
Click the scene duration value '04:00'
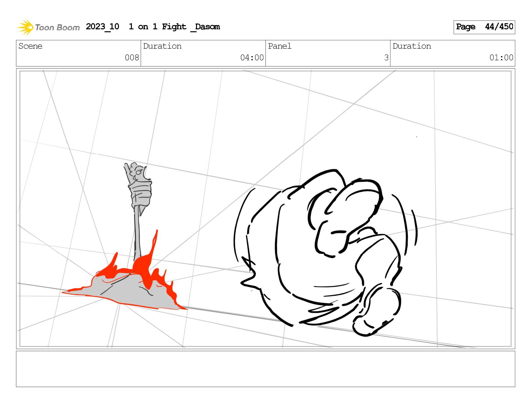click(252, 58)
